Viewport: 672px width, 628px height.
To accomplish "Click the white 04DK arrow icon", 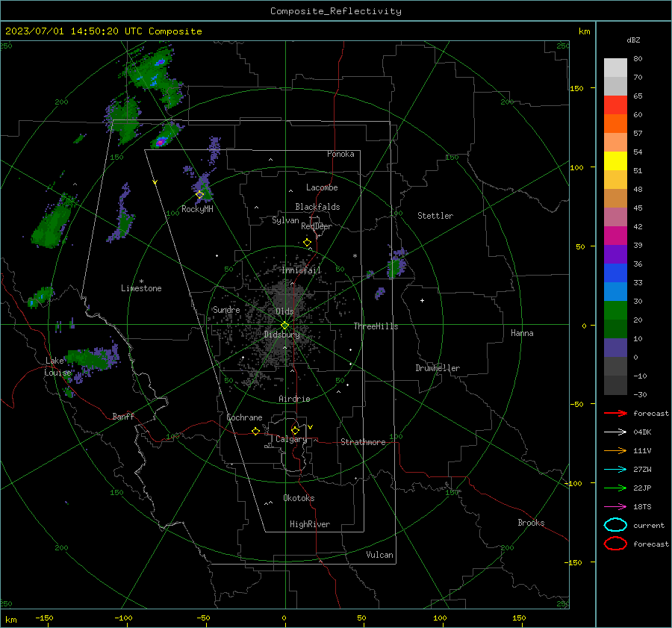I will tap(615, 432).
